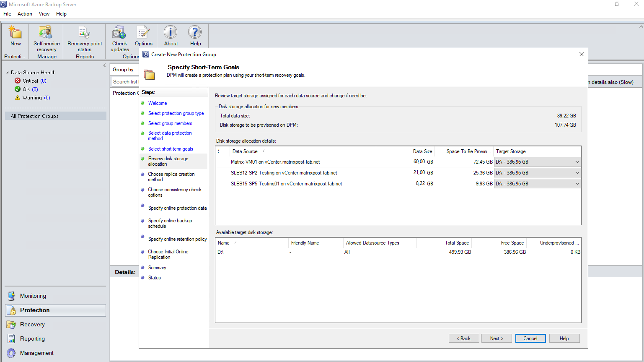644x362 pixels.
Task: Sort by Free Space column header
Action: click(499, 243)
